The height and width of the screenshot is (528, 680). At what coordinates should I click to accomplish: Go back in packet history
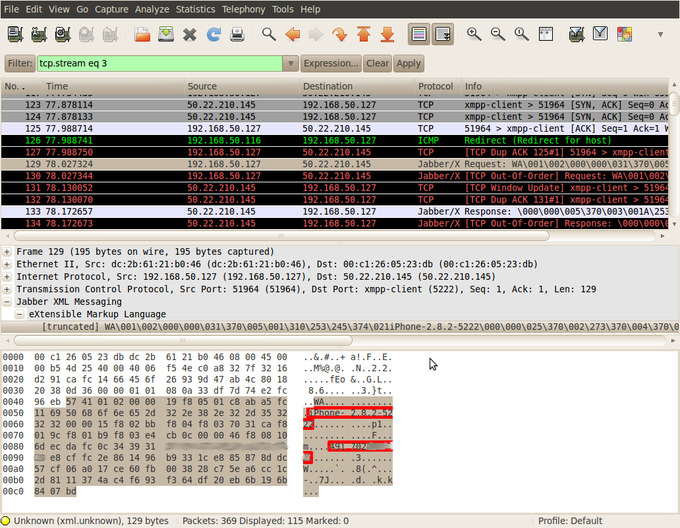(292, 34)
